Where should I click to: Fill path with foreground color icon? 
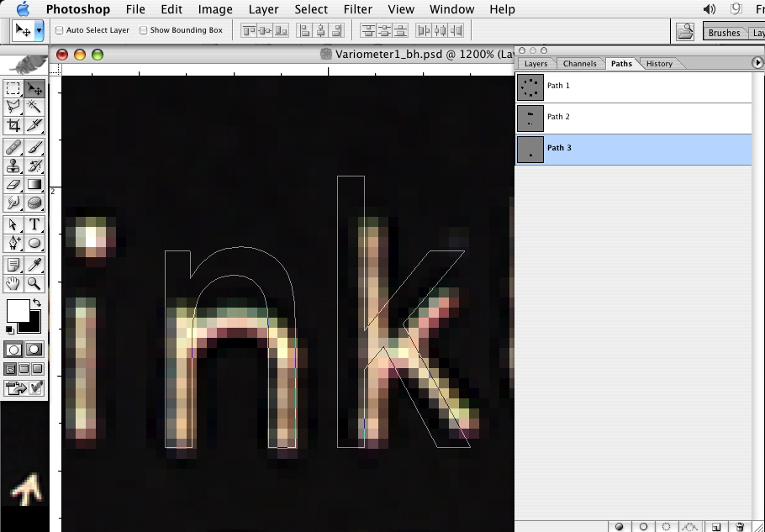click(620, 527)
